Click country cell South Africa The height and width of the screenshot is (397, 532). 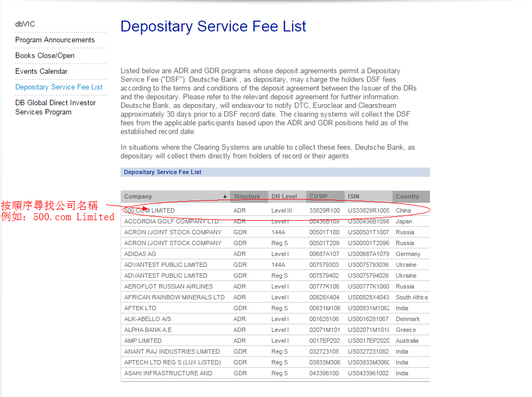[411, 297]
